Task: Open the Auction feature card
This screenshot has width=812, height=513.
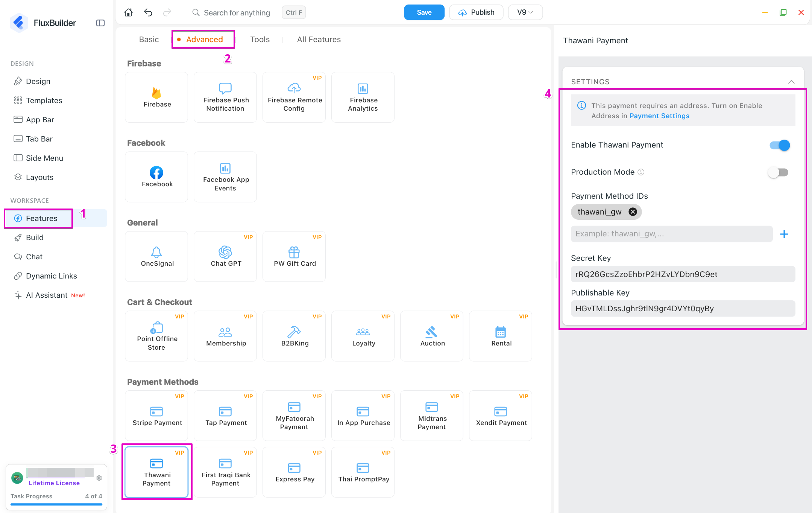Action: pos(432,336)
